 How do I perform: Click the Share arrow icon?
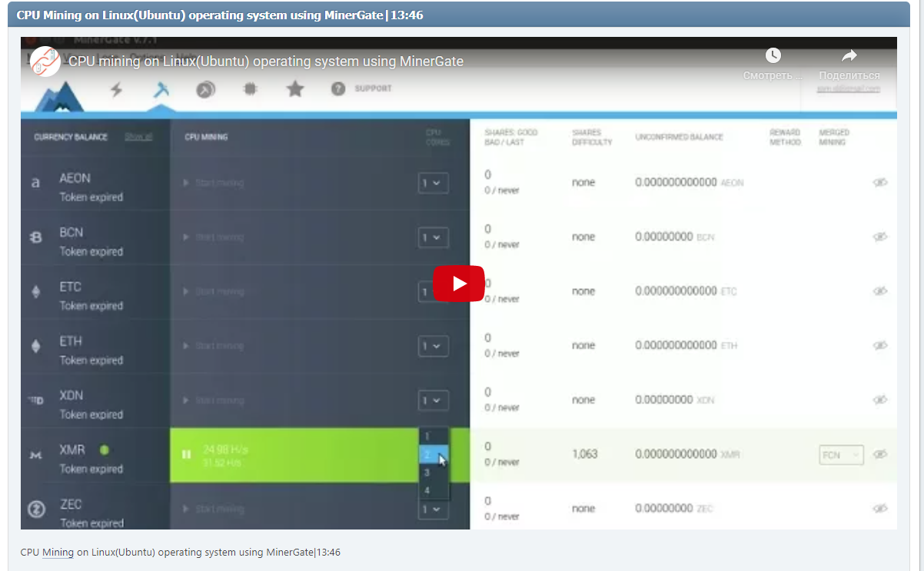pyautogui.click(x=849, y=55)
